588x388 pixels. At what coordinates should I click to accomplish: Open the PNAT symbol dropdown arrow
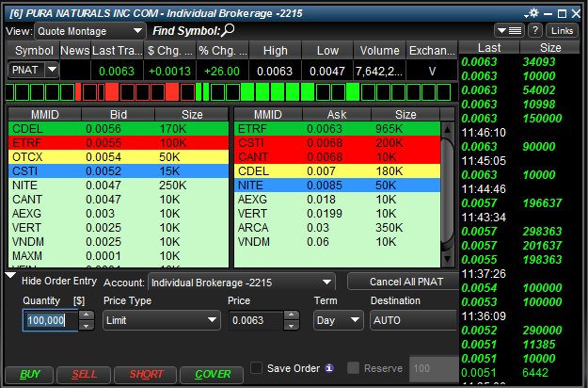pos(52,70)
